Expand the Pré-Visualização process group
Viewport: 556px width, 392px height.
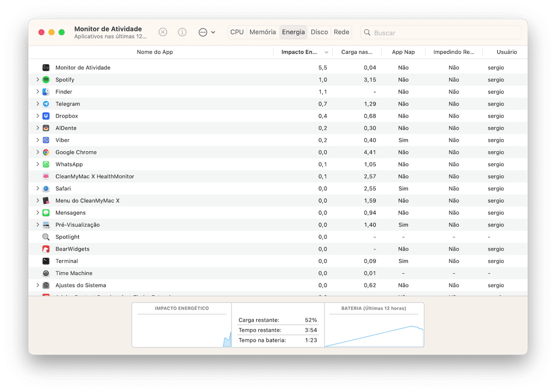click(x=37, y=225)
